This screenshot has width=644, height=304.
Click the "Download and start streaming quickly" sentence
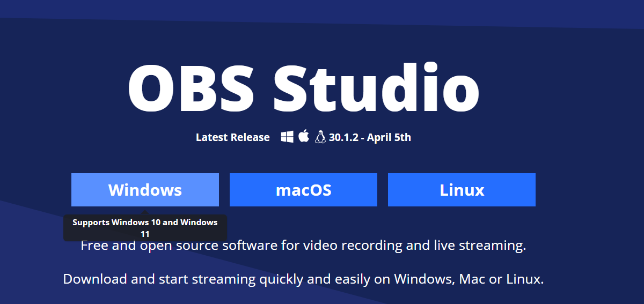[x=303, y=279]
